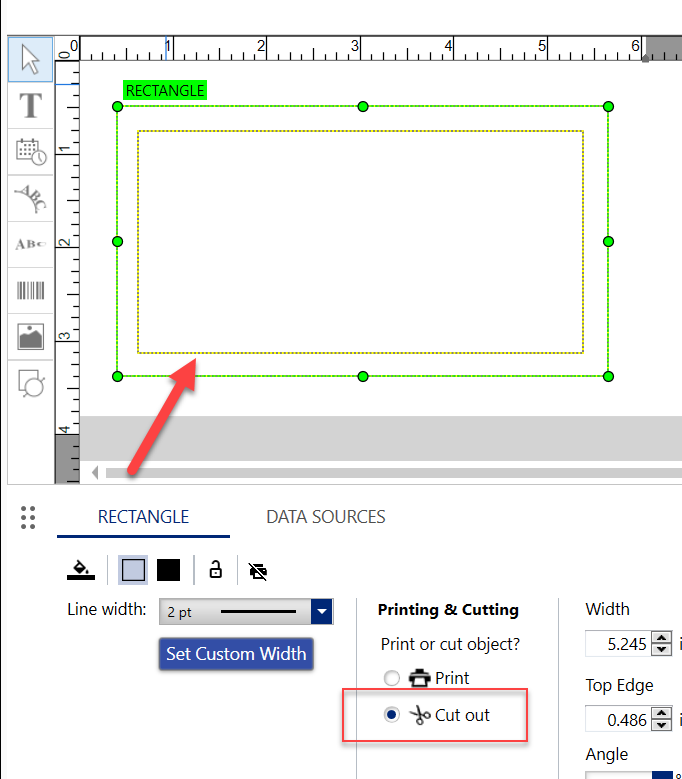Switch to the RECTANGLE tab
The height and width of the screenshot is (779, 682).
click(x=143, y=517)
